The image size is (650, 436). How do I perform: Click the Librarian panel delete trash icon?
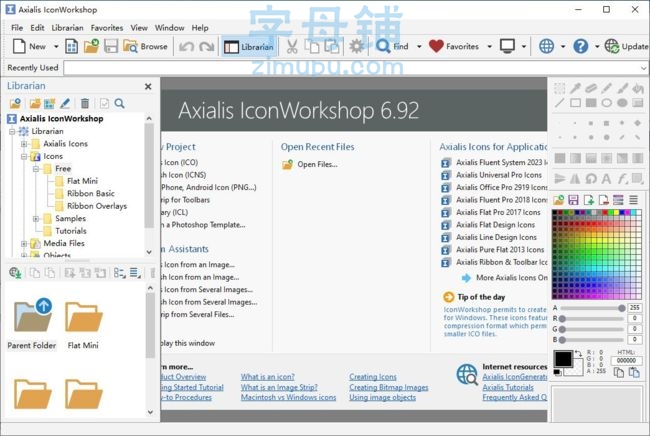click(x=85, y=103)
